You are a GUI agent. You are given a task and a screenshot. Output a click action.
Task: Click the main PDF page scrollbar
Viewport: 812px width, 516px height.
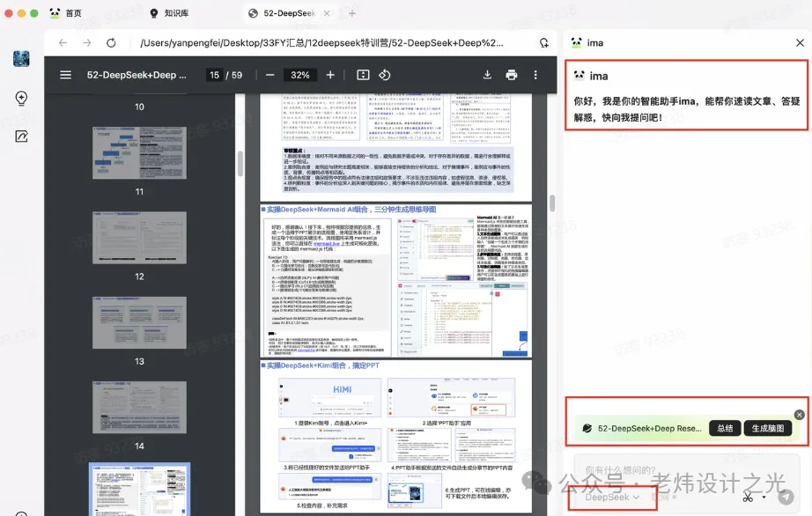(552, 203)
